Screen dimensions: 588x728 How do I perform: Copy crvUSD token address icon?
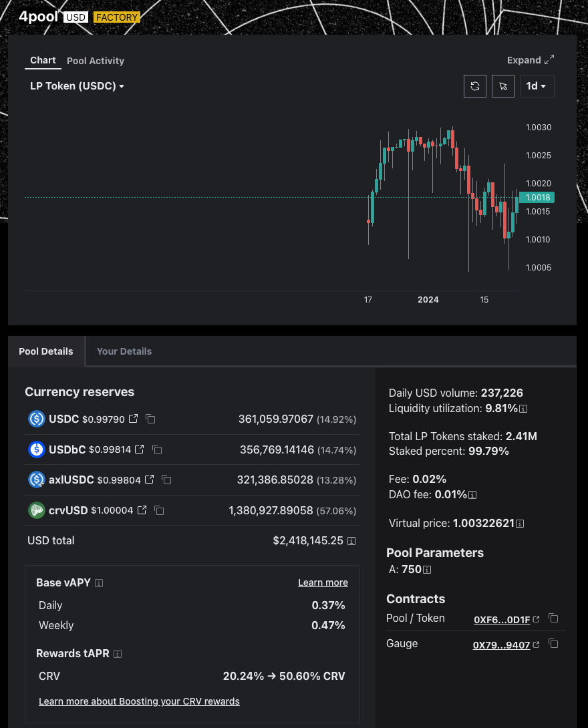click(159, 510)
